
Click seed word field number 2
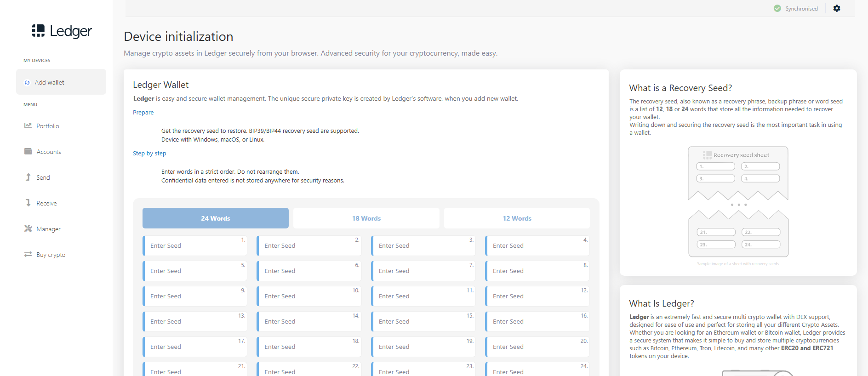click(309, 245)
